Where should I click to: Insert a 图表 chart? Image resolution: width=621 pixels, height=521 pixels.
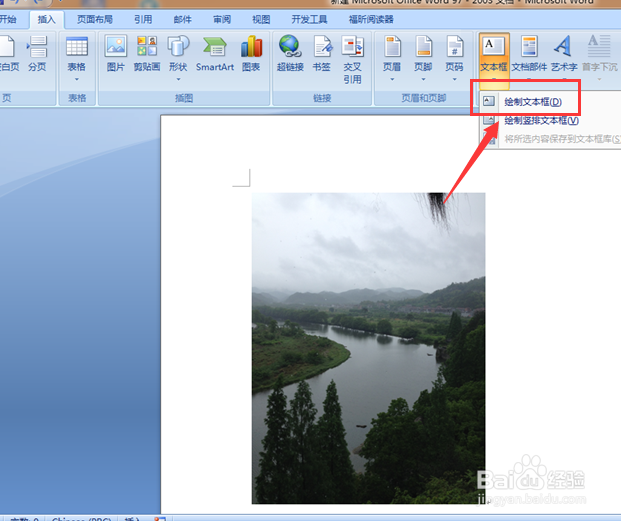click(x=251, y=53)
